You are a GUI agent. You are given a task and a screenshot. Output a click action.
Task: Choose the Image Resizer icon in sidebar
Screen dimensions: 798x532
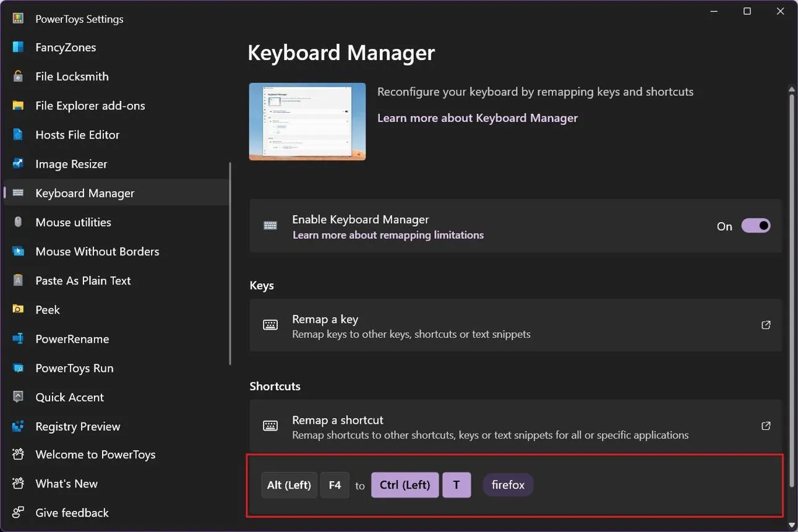pos(18,164)
